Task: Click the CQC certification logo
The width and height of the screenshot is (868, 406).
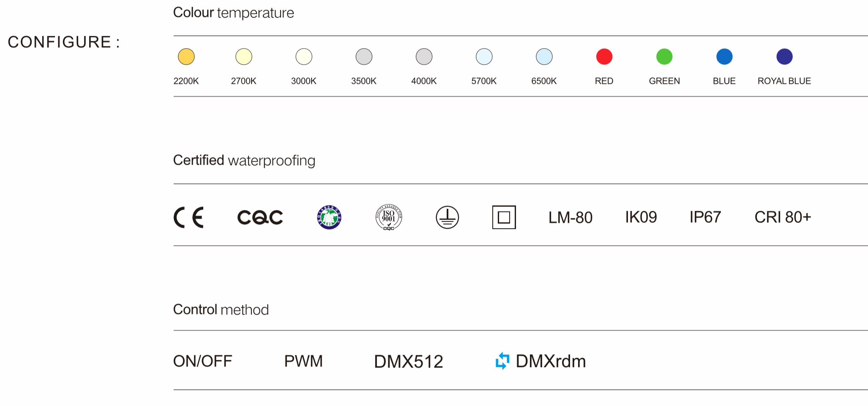Action: (260, 218)
